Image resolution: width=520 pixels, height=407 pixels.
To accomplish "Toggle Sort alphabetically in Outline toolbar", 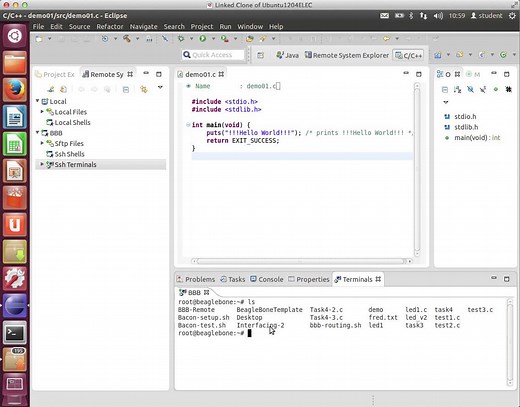I will 457,89.
